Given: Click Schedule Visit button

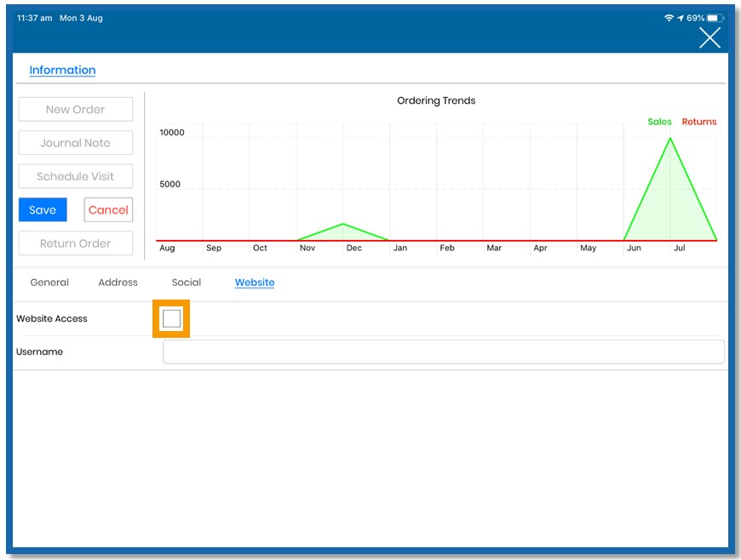Looking at the screenshot, I should pos(76,176).
